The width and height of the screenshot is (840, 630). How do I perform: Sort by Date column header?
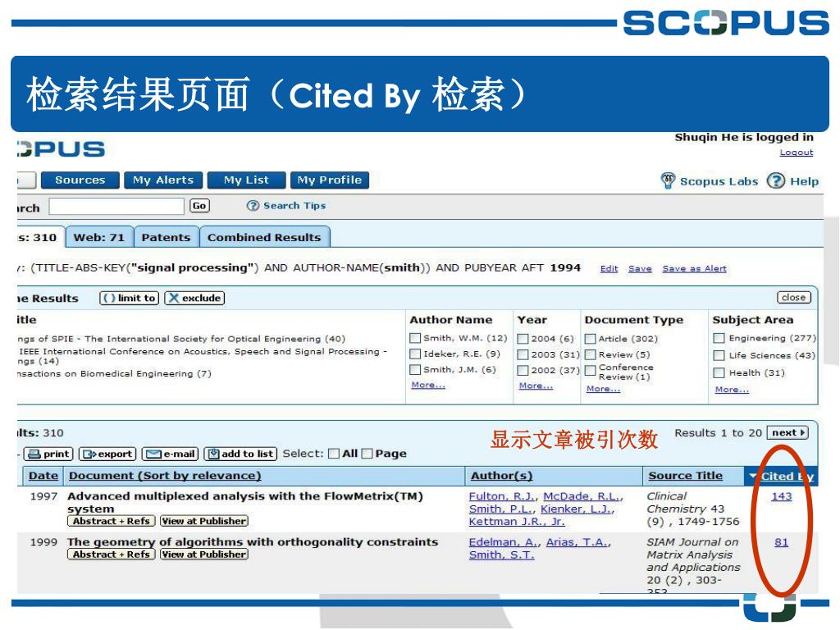coord(43,476)
